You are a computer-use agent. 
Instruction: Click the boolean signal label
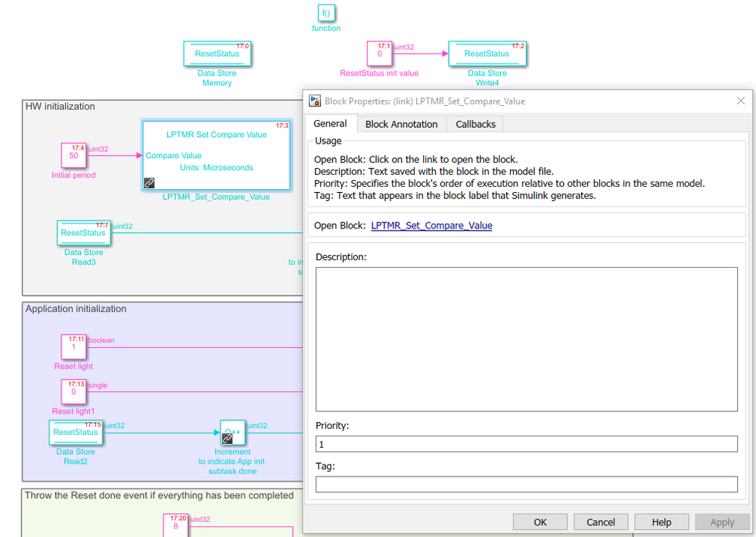[101, 340]
